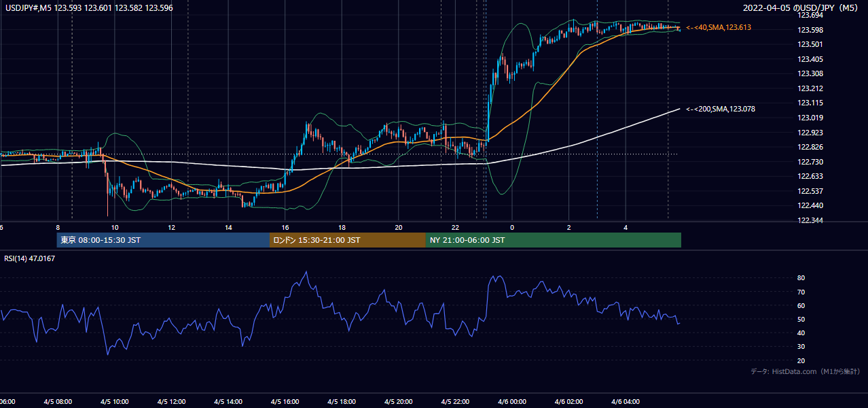The height and width of the screenshot is (408, 868).
Task: Click price axis value 123.694
Action: click(809, 15)
